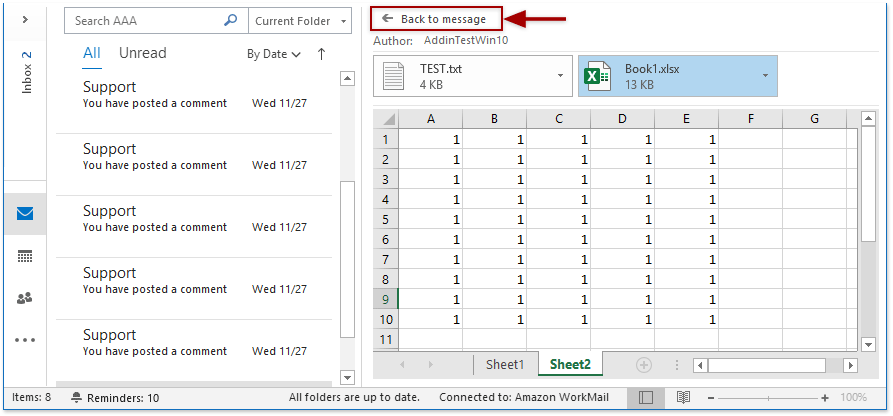Click the add new sheet icon
This screenshot has height=416, width=893.
pos(643,365)
